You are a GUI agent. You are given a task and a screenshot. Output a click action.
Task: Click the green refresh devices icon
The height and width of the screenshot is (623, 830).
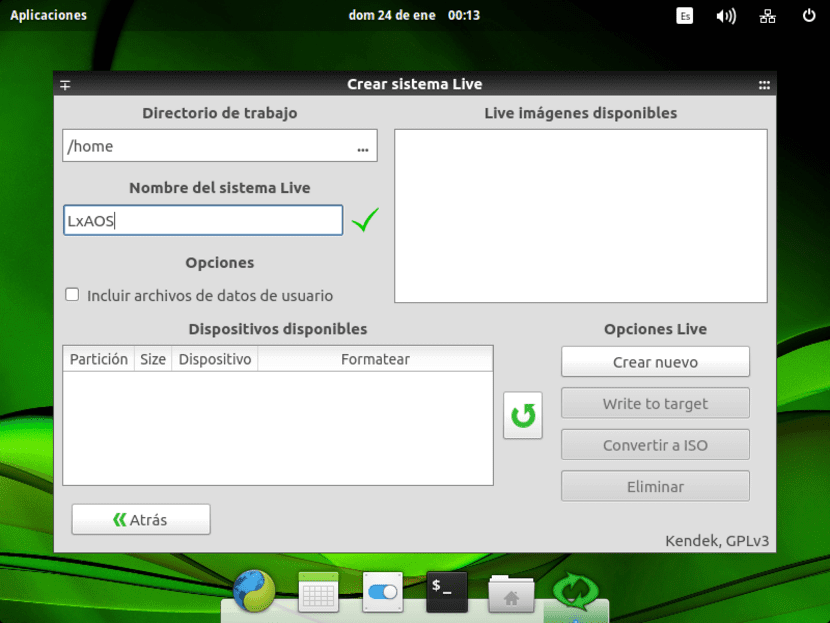tap(522, 415)
